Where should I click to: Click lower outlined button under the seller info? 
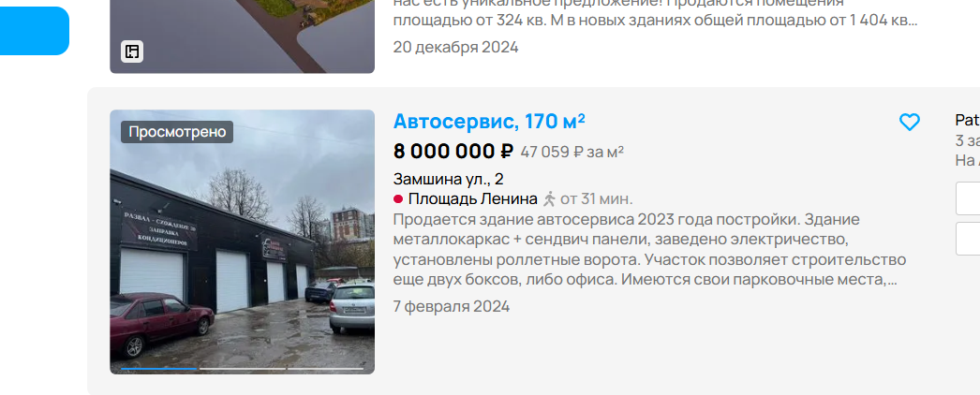968,239
